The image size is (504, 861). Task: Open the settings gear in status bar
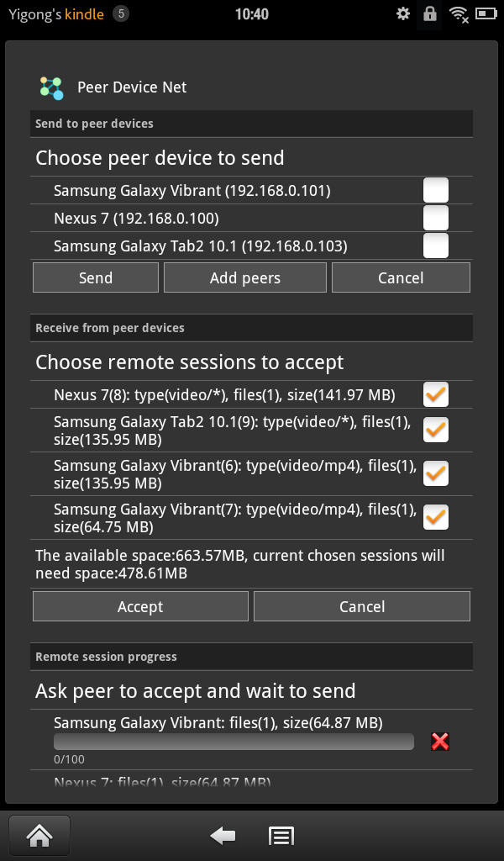[403, 13]
